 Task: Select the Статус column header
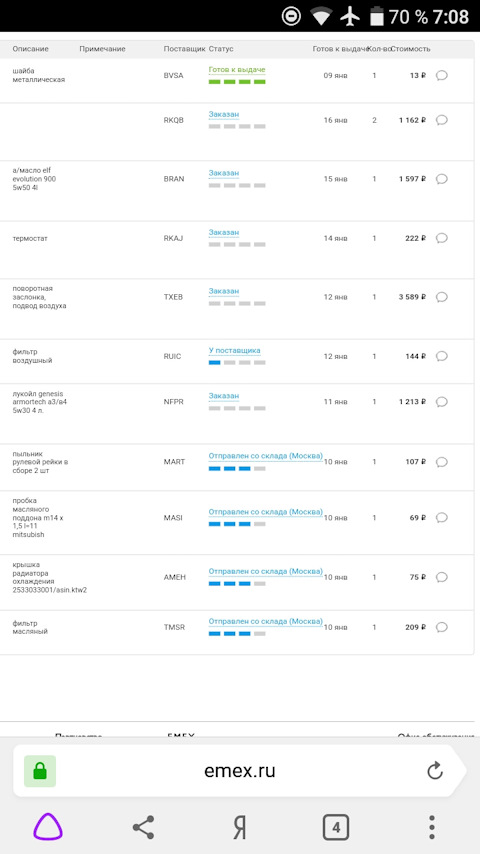pos(221,48)
